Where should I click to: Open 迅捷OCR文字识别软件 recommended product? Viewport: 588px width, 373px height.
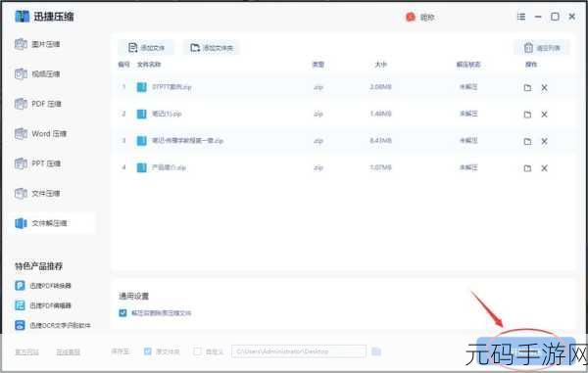53,325
